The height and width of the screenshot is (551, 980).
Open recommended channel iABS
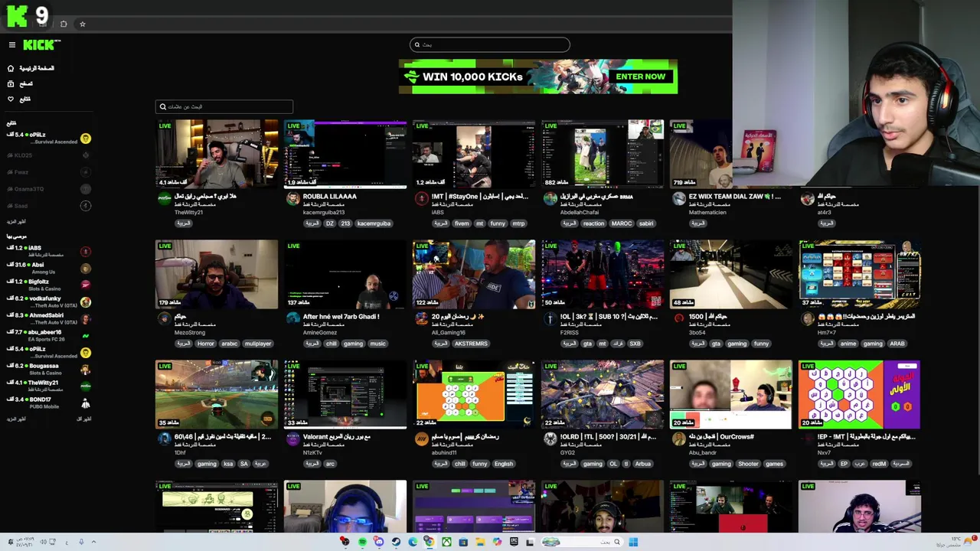coord(47,251)
